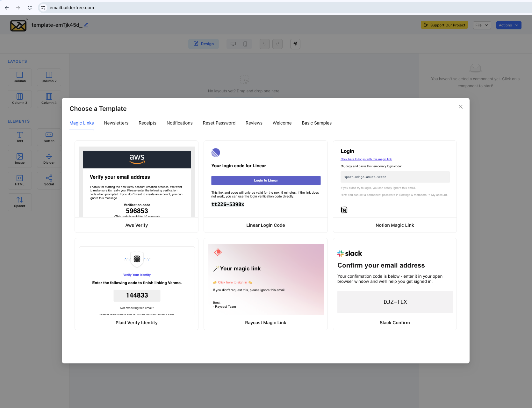This screenshot has width=532, height=408.
Task: Select the HTML element
Action: pos(19,180)
